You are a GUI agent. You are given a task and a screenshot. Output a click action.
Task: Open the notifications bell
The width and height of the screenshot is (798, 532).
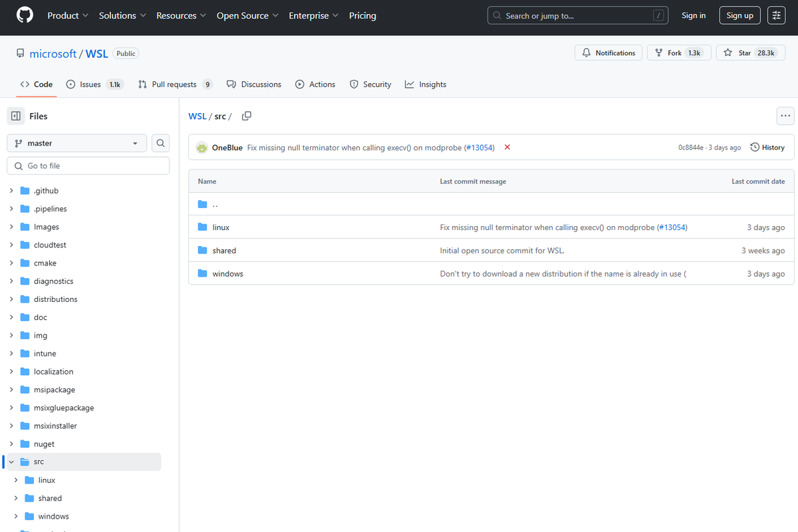tap(608, 53)
